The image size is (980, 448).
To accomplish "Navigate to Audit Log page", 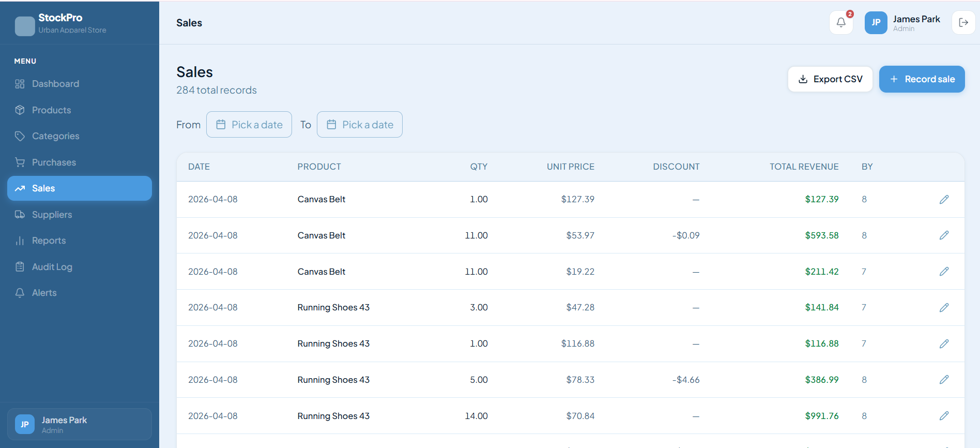I will (x=52, y=267).
